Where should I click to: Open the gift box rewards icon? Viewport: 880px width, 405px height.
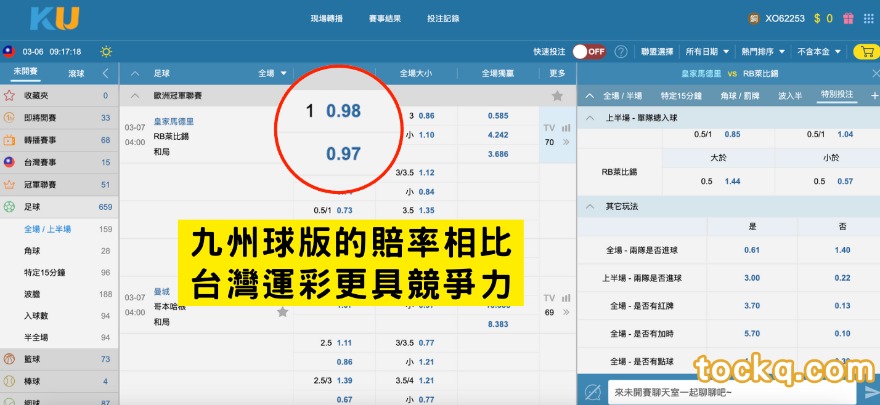coord(849,18)
